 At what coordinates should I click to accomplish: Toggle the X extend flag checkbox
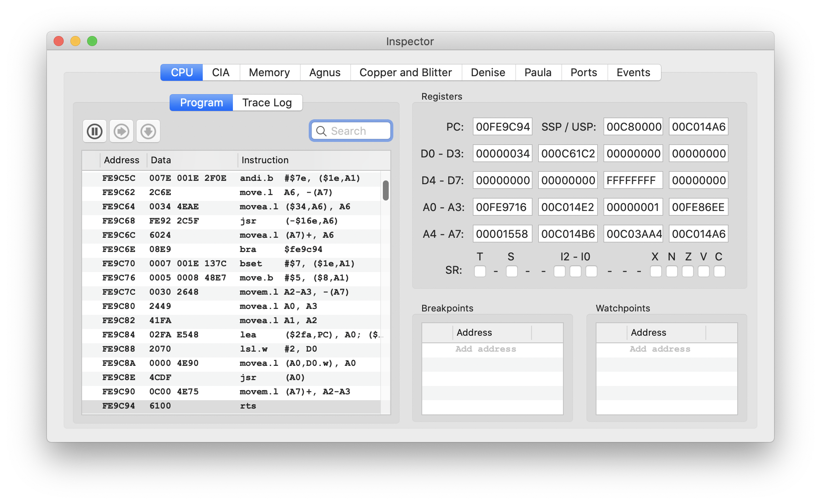[656, 271]
